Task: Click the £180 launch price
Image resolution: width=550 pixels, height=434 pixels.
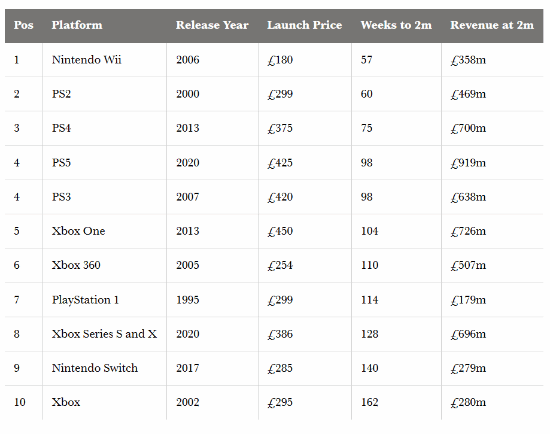Action: [280, 60]
